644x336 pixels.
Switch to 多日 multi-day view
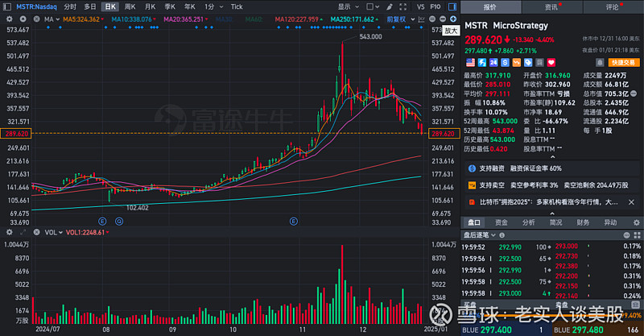coord(90,6)
